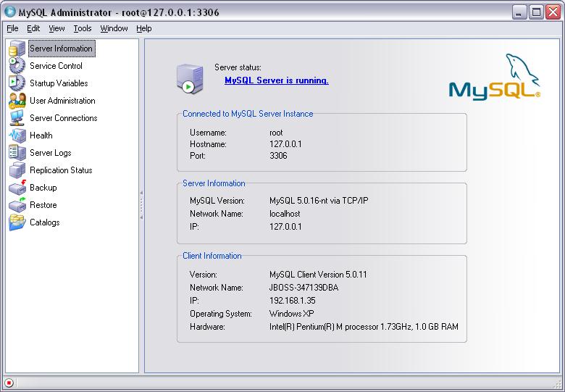This screenshot has width=565, height=392.
Task: Go to User Administration
Action: 62,101
